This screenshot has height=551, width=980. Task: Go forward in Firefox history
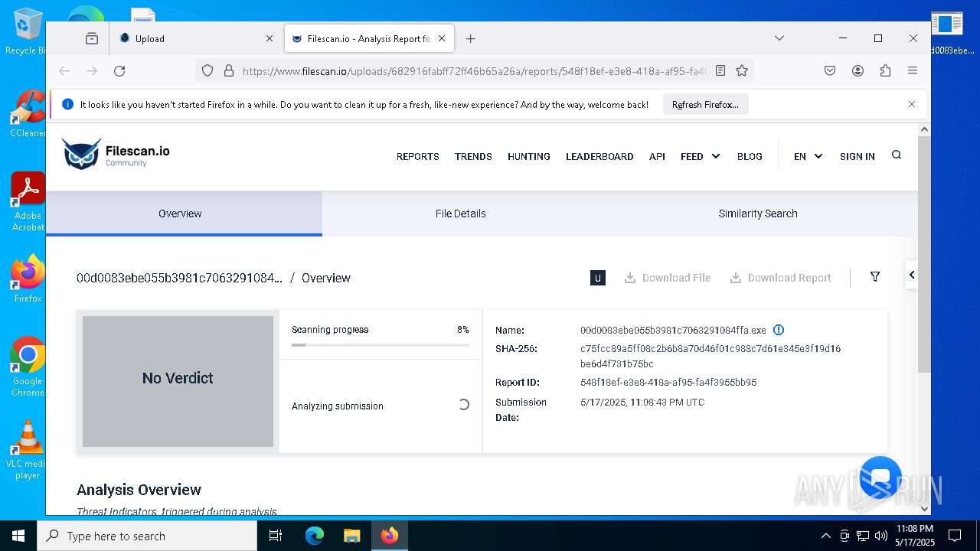pyautogui.click(x=92, y=71)
